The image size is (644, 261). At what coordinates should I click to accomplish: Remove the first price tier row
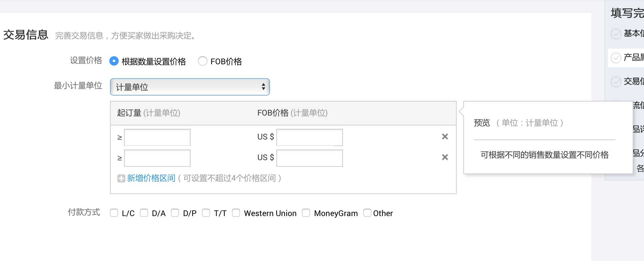[445, 136]
